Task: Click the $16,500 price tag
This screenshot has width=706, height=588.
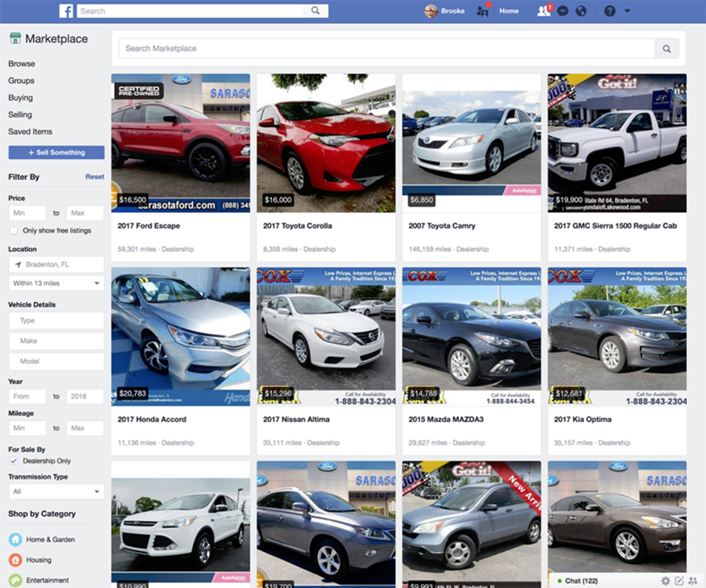Action: 133,200
